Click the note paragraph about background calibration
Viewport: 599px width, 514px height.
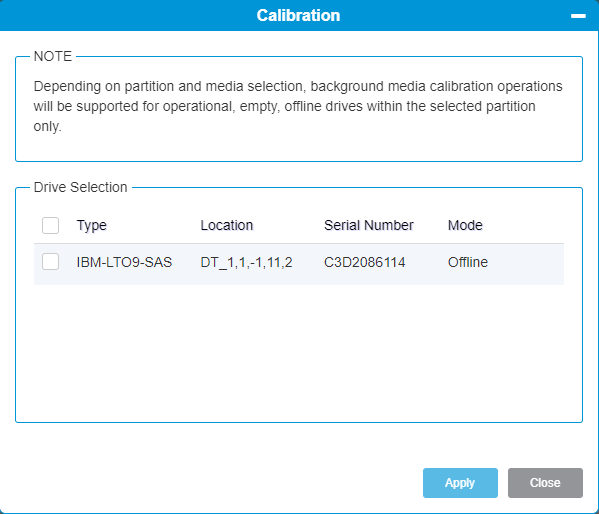click(x=298, y=106)
